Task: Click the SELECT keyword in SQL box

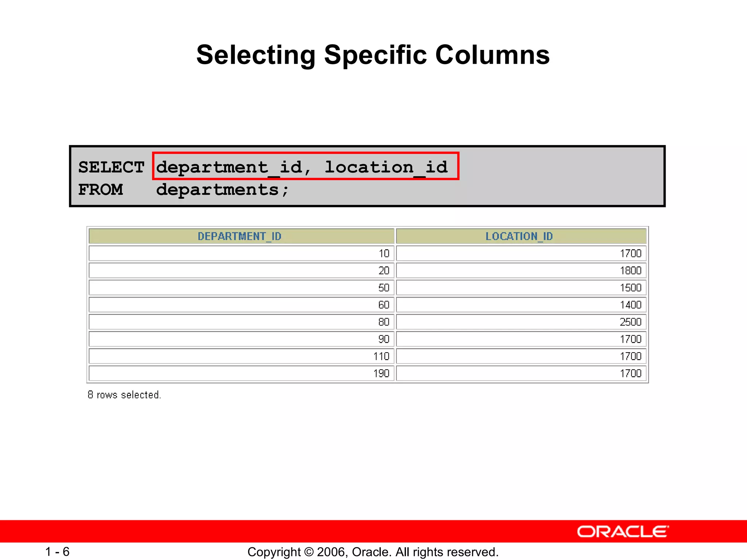Action: (x=111, y=167)
